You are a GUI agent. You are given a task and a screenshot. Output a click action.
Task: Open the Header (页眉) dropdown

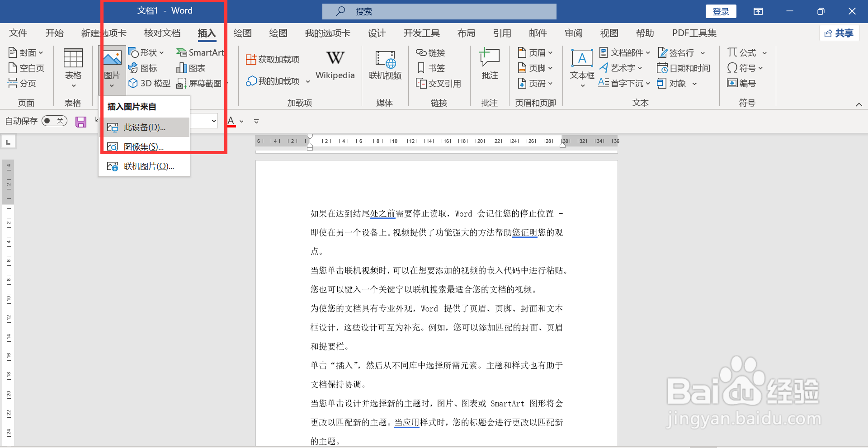pos(535,53)
